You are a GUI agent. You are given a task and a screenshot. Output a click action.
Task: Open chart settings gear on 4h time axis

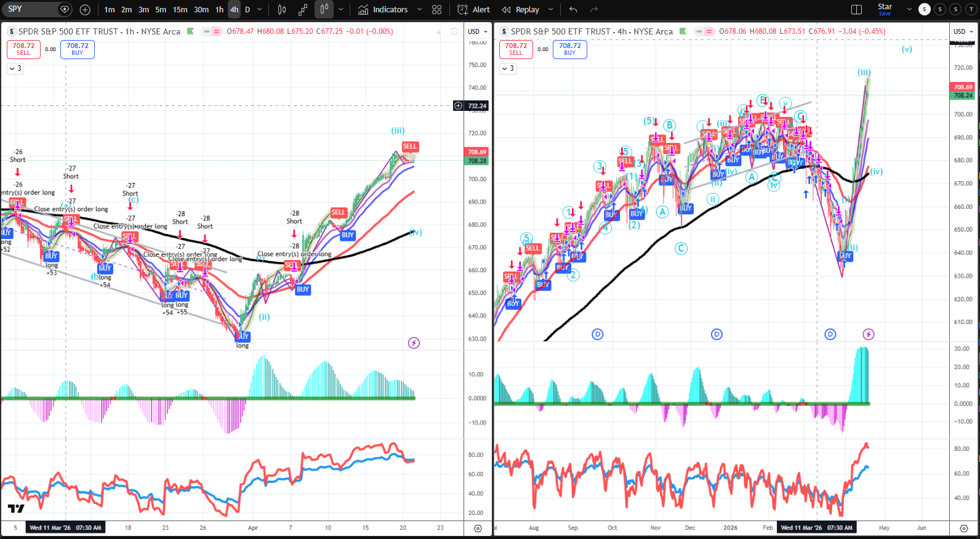[964, 529]
